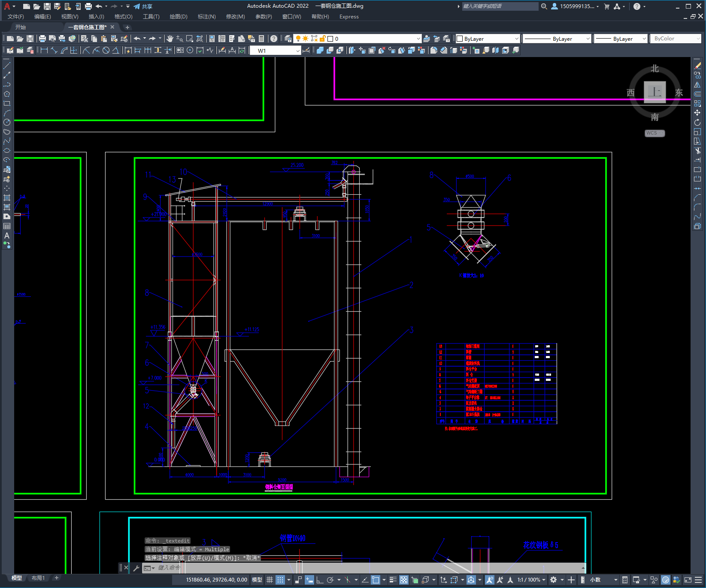706x588 pixels.
Task: Toggle snap mode in status bar
Action: [280, 580]
